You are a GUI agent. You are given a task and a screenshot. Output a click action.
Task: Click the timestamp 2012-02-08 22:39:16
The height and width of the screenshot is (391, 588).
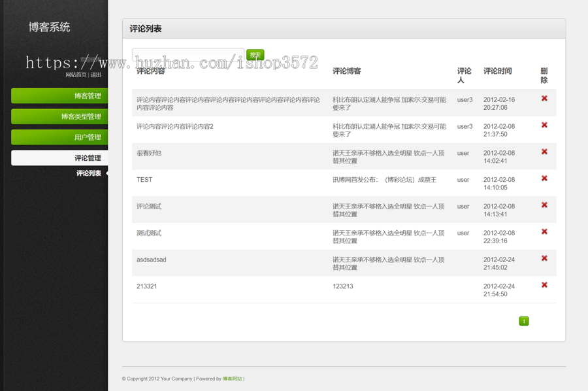point(499,237)
